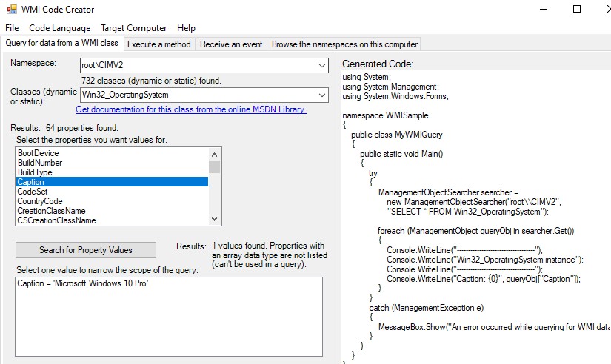Open the Code Language menu
This screenshot has height=364, width=611.
(60, 28)
